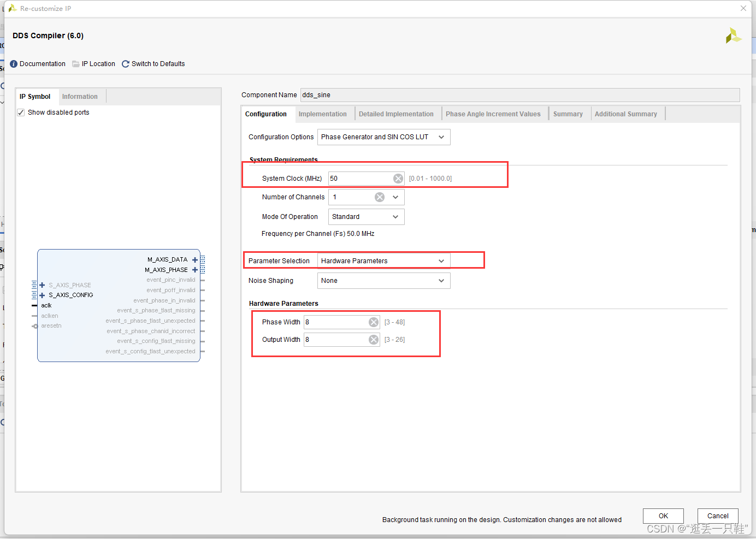This screenshot has width=756, height=539.
Task: Click the Cancel button
Action: [718, 516]
